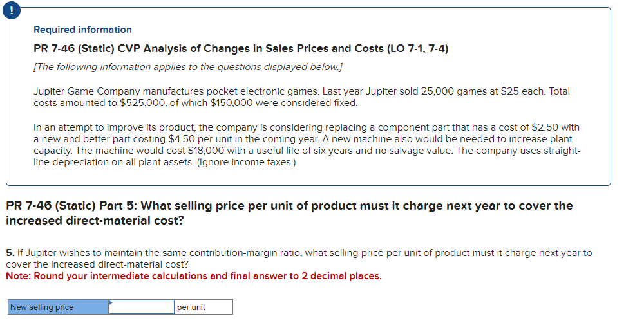
Task: Select the 'New selling price' label cell
Action: (58, 307)
